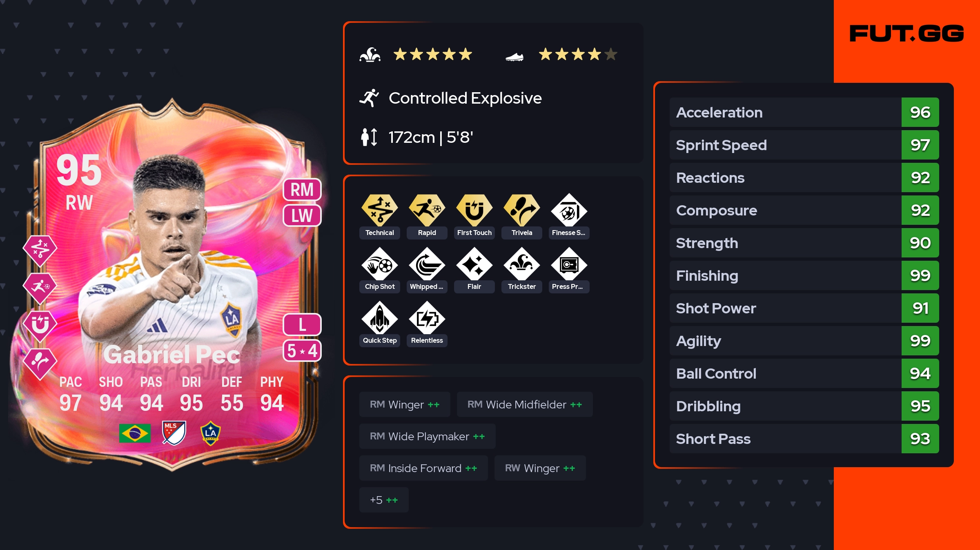This screenshot has height=550, width=980.
Task: Expand the +5 more roles chip
Action: 384,500
